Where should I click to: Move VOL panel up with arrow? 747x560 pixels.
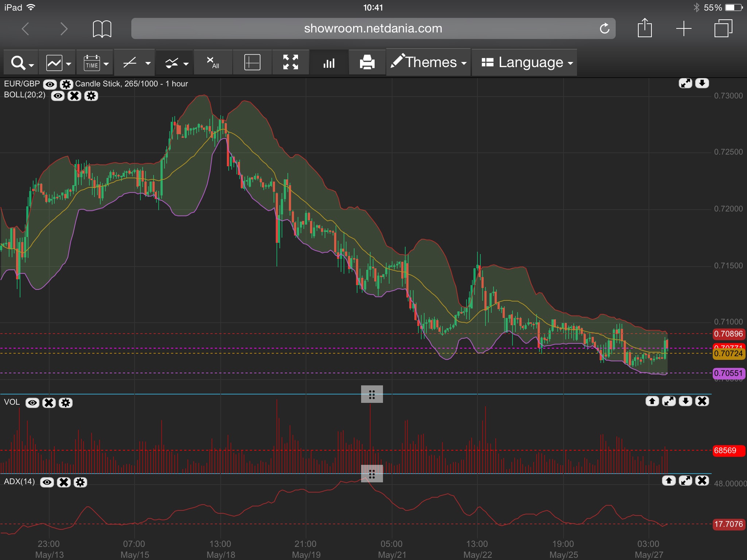[652, 401]
